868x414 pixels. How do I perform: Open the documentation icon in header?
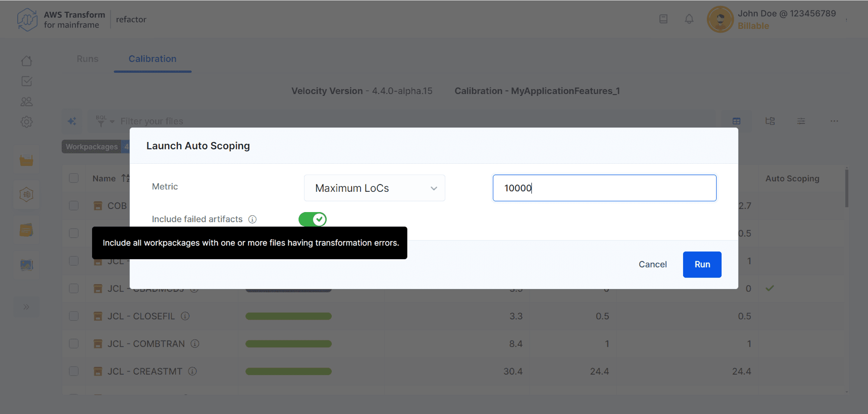(x=663, y=19)
